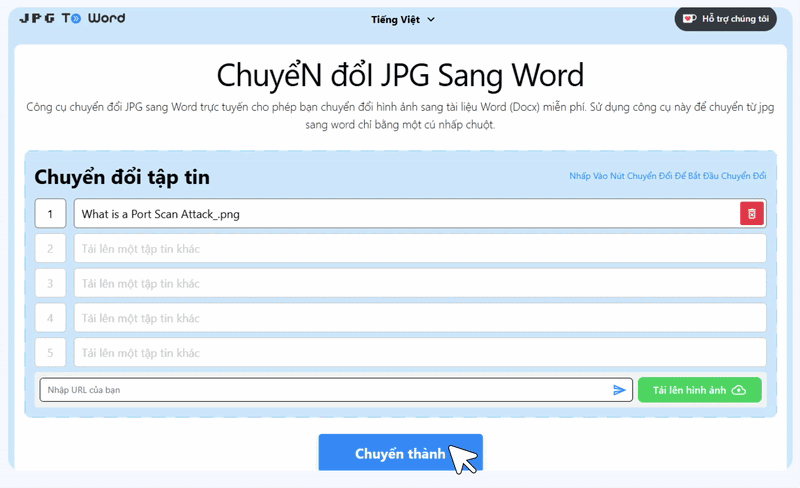Viewport: 800px width, 488px height.
Task: Click the row number 4 box
Action: coord(50,318)
